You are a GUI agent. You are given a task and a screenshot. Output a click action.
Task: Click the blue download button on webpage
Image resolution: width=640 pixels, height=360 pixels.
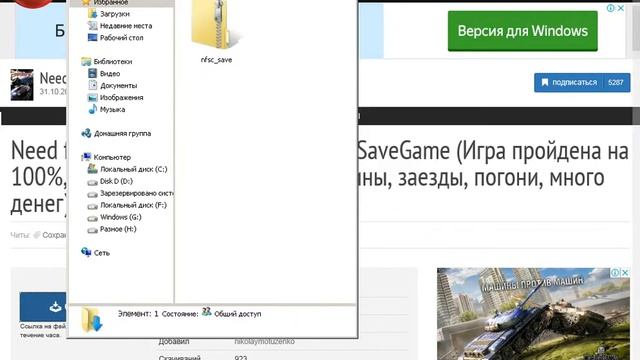click(43, 307)
